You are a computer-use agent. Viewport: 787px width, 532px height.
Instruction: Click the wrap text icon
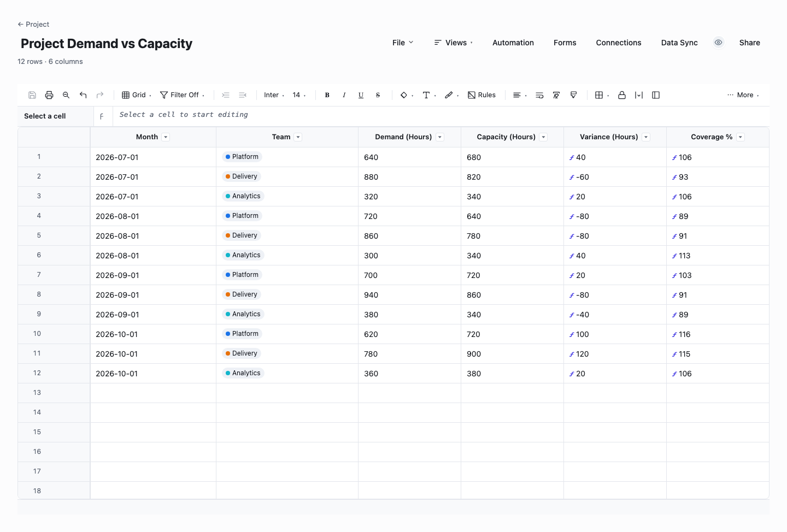coord(539,95)
